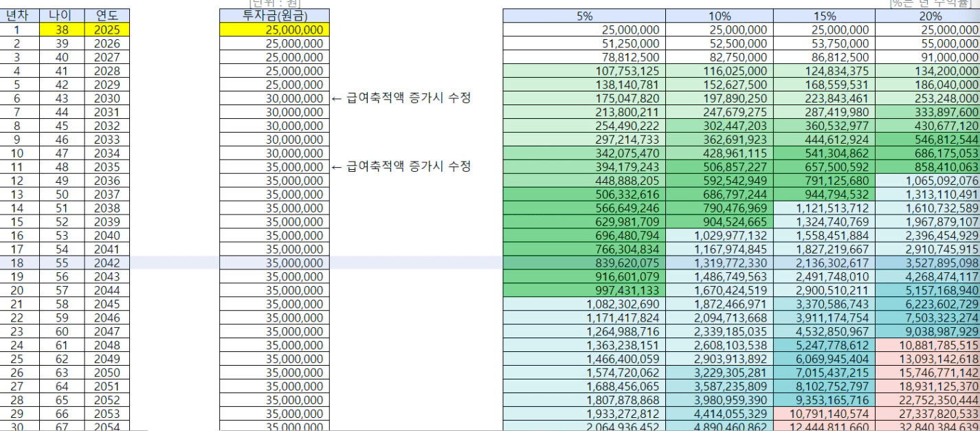This screenshot has width=980, height=431.
Task: Select the 년차 column header cell
Action: pyautogui.click(x=17, y=16)
